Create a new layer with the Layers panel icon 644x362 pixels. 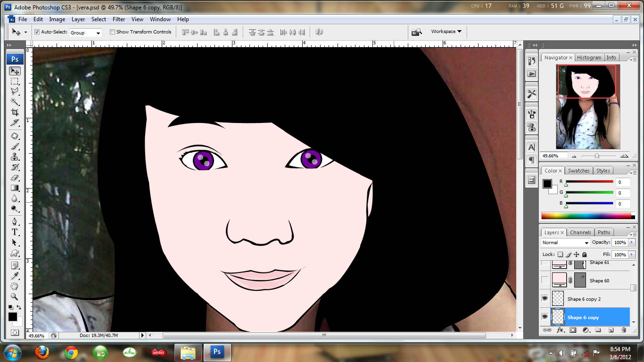(611, 330)
